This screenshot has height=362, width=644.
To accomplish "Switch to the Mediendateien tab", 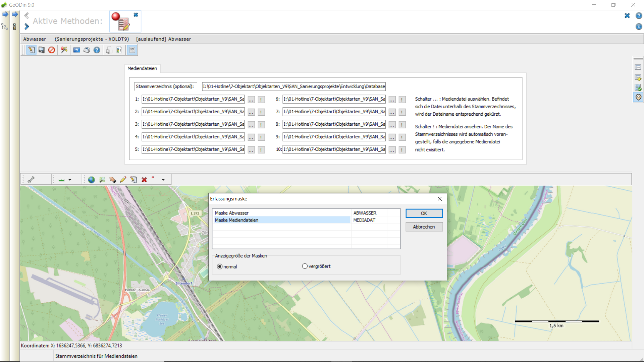I will pyautogui.click(x=142, y=68).
